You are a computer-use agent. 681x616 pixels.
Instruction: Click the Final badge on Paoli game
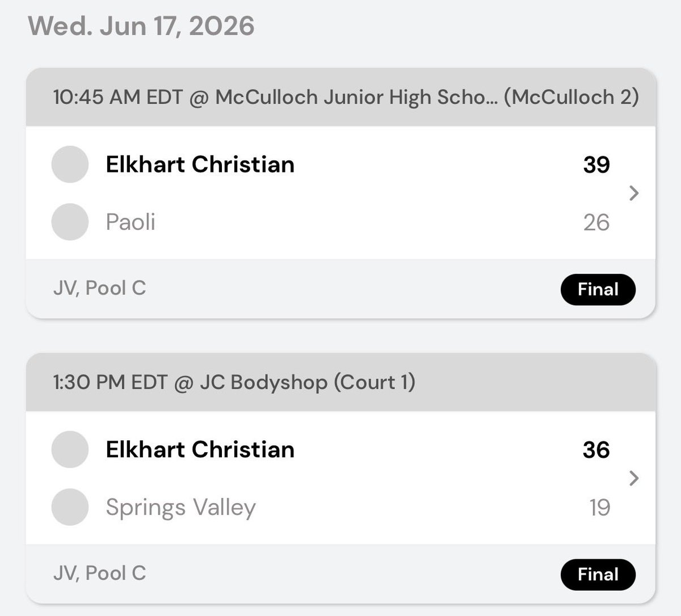click(x=598, y=289)
